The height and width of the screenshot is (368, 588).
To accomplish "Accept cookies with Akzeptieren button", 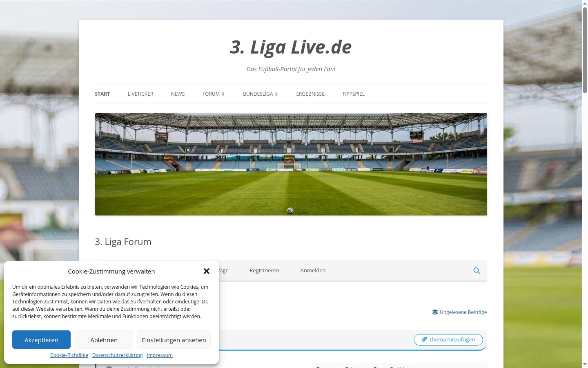I will 41,340.
